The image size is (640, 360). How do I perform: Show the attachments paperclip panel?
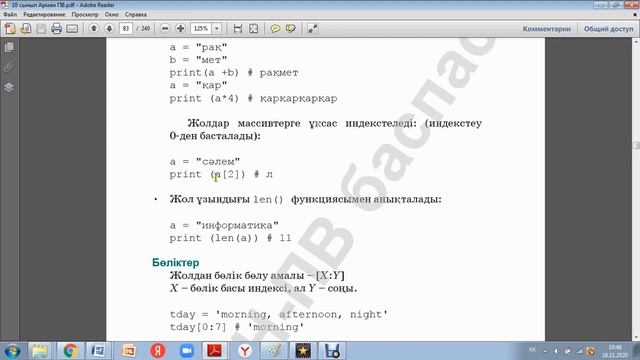9,67
